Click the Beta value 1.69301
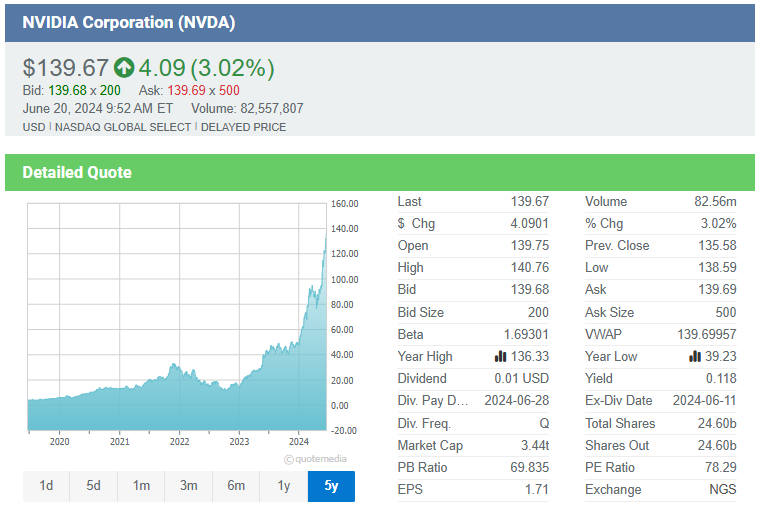 pos(526,334)
